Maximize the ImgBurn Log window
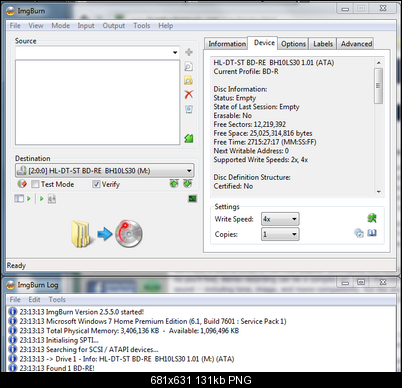 click(x=361, y=282)
